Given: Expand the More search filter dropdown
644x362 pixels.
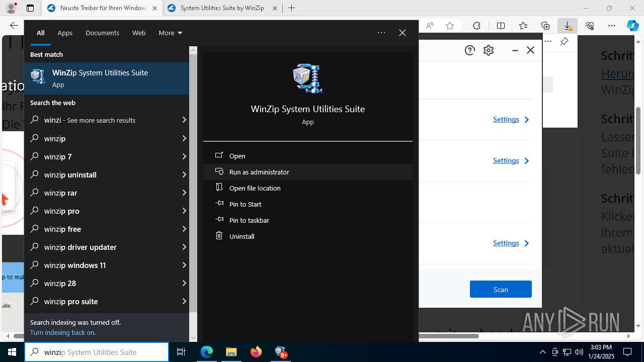Looking at the screenshot, I should 170,33.
